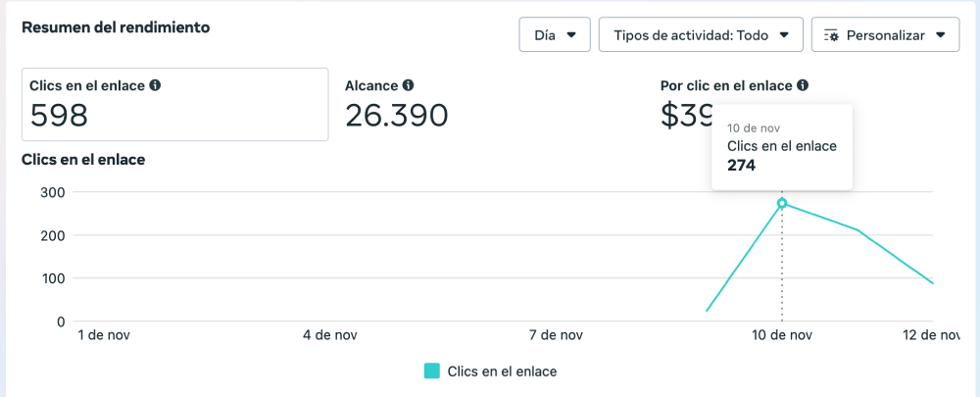Viewport: 980px width, 397px height.
Task: Select the Alcance metric value 26.390
Action: [396, 116]
